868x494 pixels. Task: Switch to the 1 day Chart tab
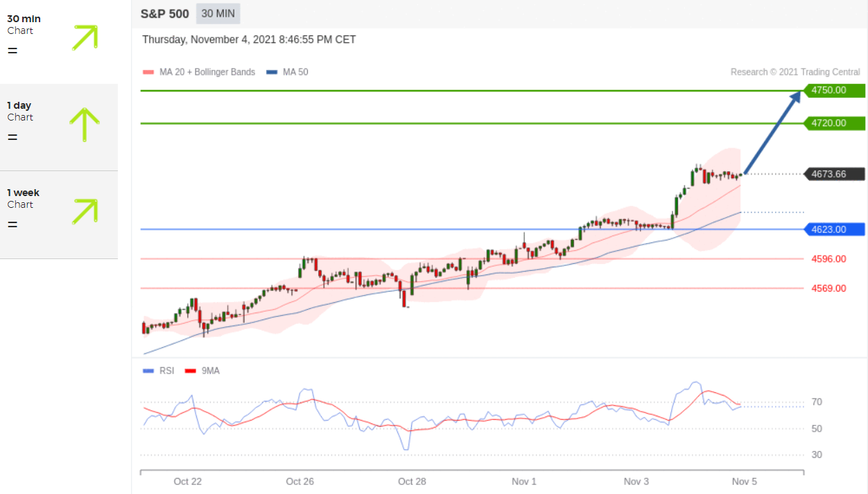click(x=59, y=127)
